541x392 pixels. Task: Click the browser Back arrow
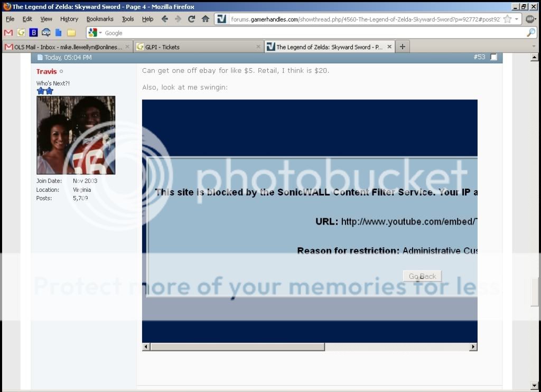[165, 19]
